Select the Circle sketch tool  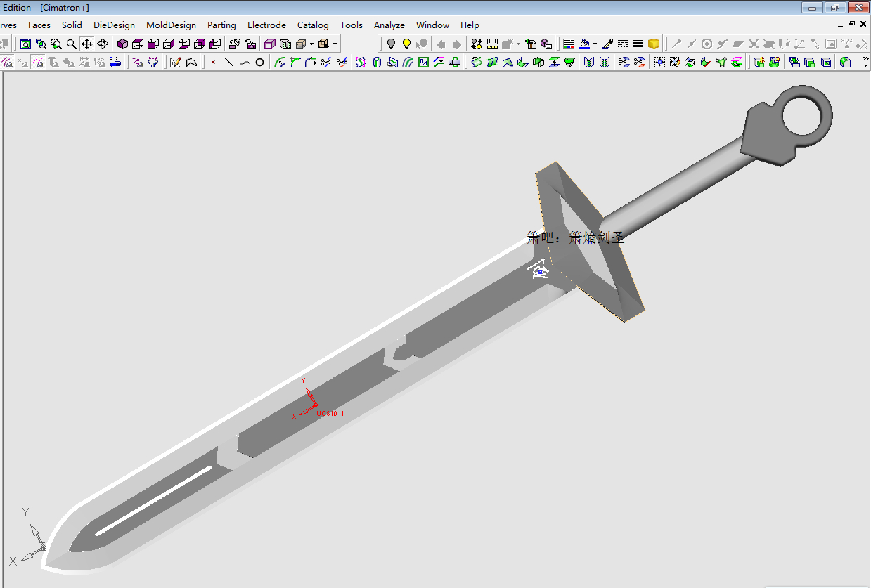(x=259, y=62)
